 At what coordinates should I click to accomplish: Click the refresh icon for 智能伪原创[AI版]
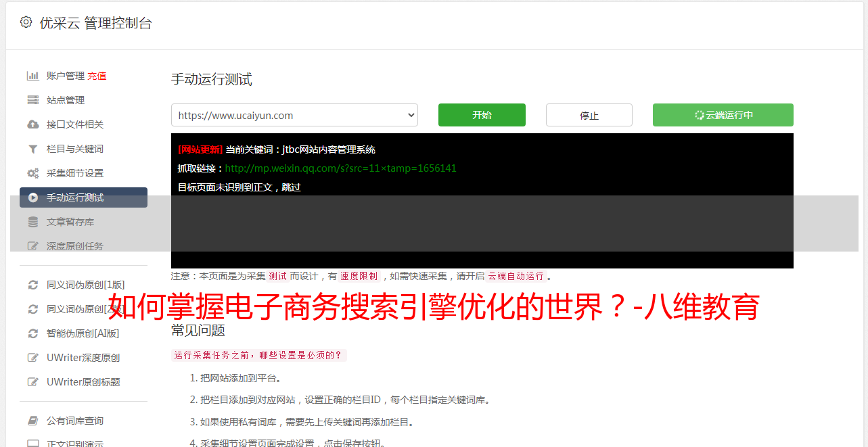click(x=32, y=333)
